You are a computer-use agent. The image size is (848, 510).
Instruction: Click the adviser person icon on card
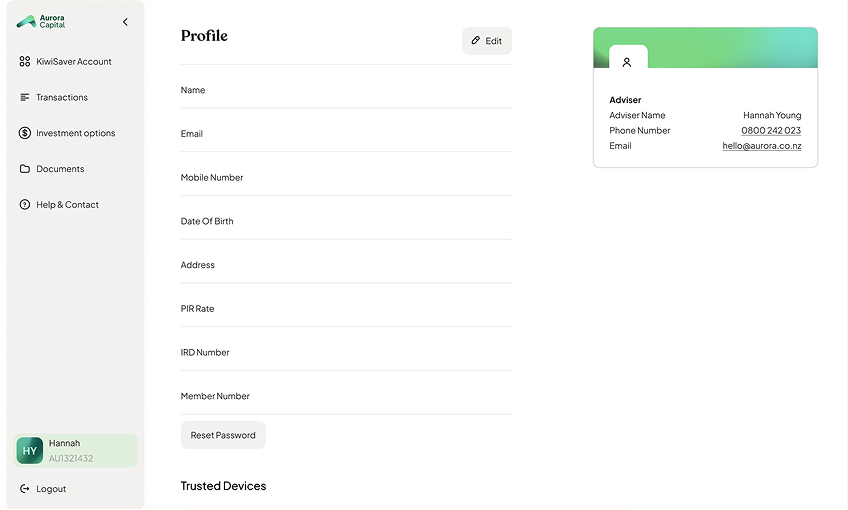click(x=627, y=62)
